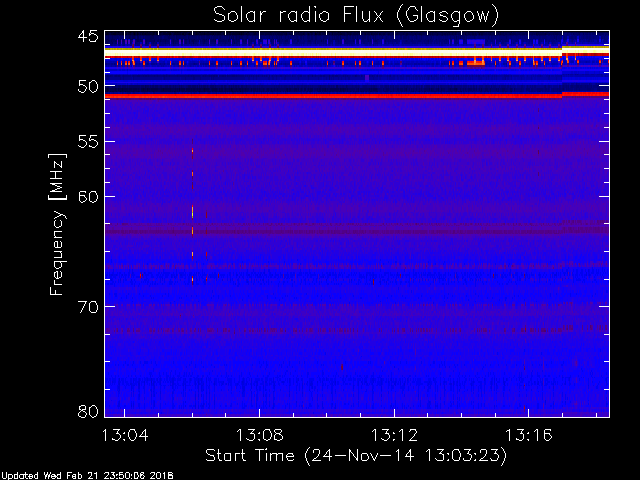
Task: Click the '13:16' time tick label
Action: point(529,435)
